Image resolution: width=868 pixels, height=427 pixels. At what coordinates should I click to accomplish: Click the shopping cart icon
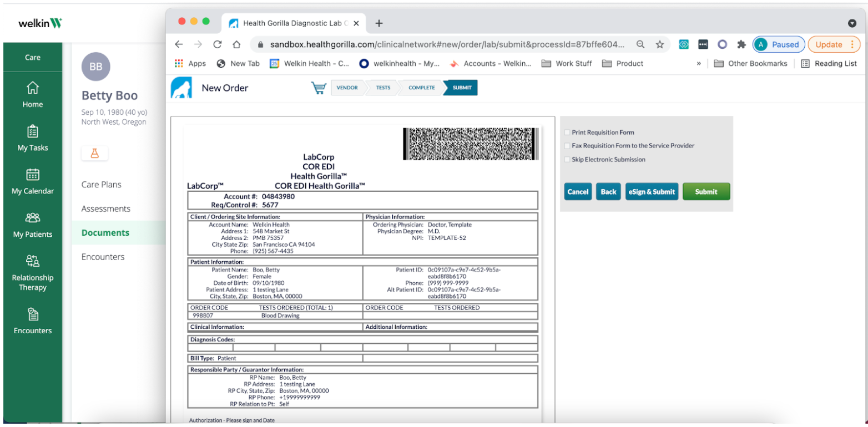click(x=319, y=88)
